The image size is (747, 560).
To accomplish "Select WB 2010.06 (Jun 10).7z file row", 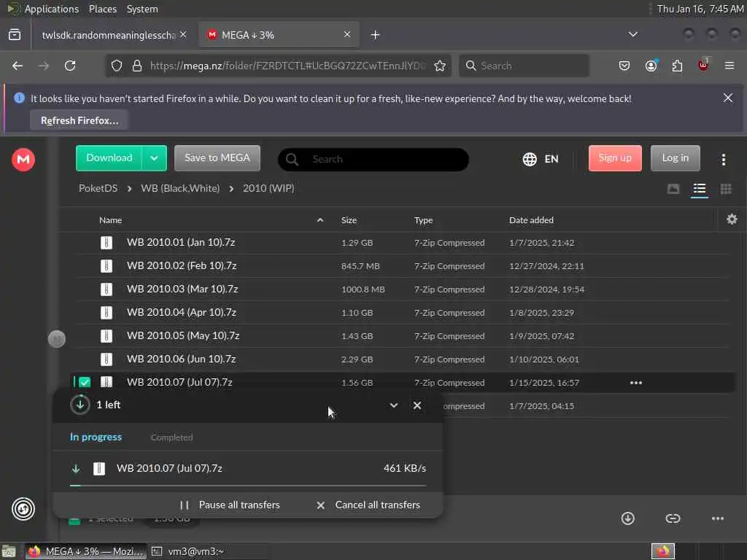I will coord(403,359).
